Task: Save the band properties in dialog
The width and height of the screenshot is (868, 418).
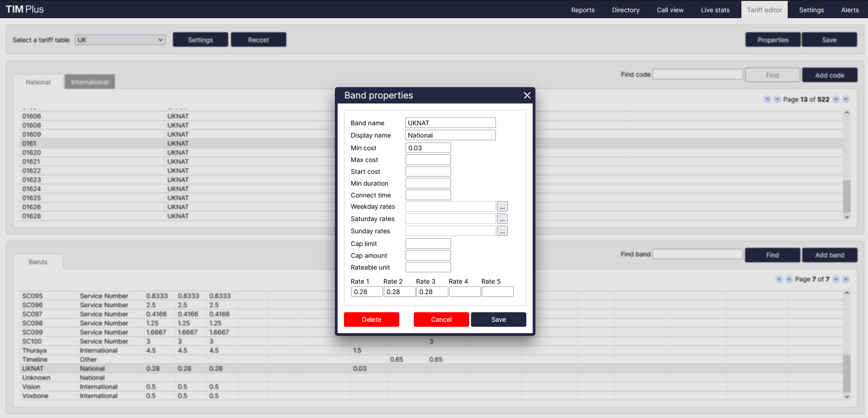Action: click(x=498, y=320)
